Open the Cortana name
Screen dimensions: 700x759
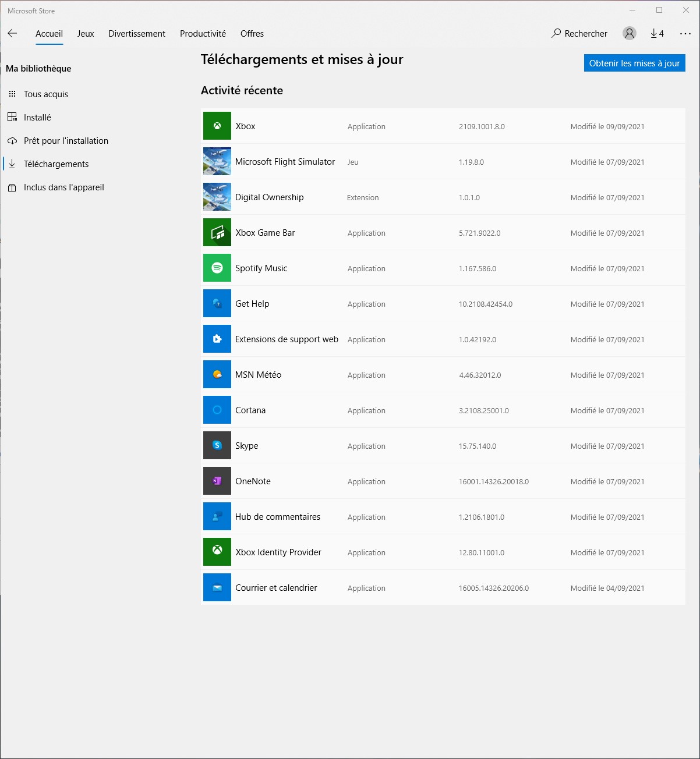point(250,410)
